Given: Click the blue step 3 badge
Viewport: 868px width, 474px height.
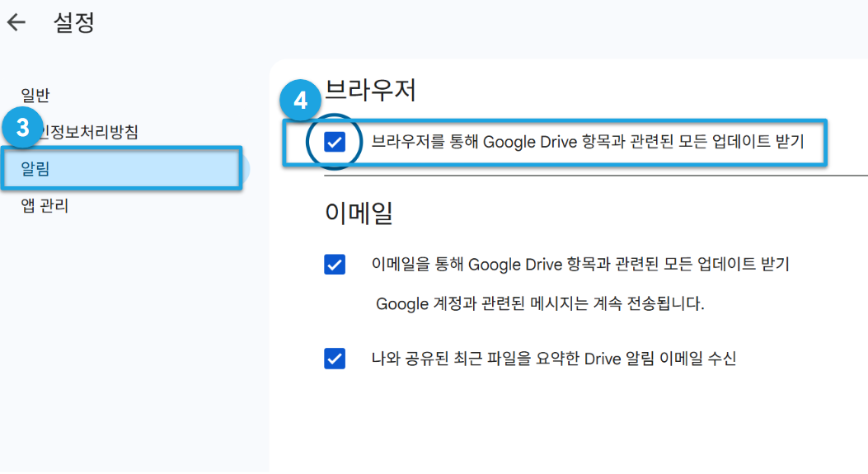Looking at the screenshot, I should (x=23, y=127).
